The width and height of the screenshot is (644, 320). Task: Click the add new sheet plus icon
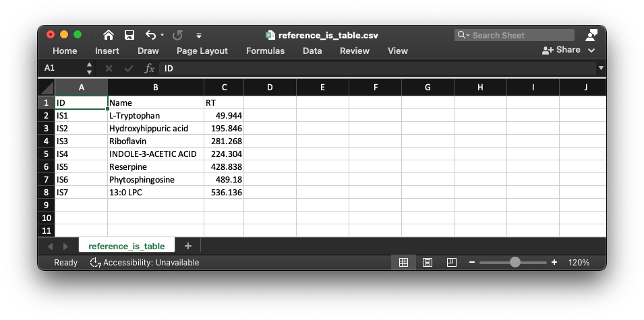click(x=188, y=246)
